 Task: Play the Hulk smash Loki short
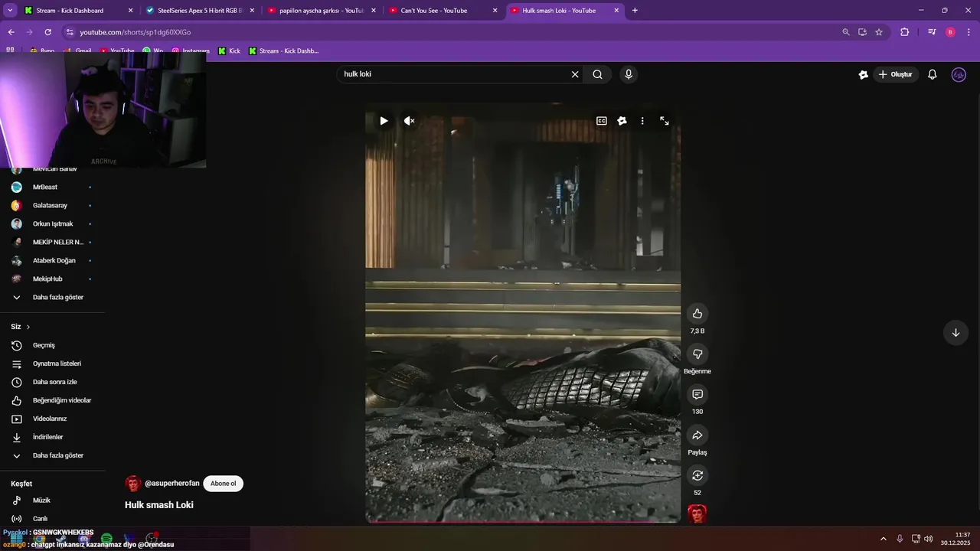[384, 121]
